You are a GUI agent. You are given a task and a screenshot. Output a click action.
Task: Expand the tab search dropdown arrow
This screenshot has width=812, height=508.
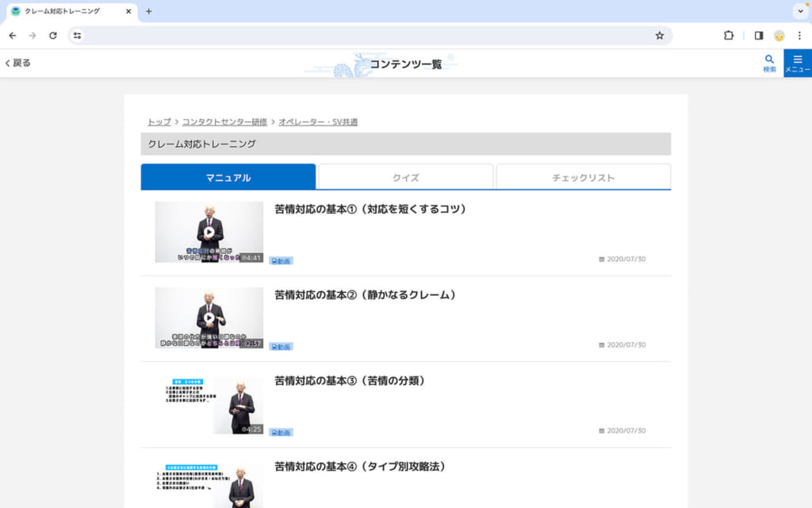point(799,11)
